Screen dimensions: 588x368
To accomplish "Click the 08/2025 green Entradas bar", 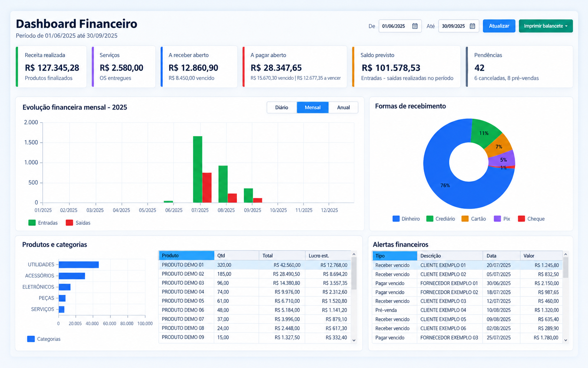I will [223, 184].
